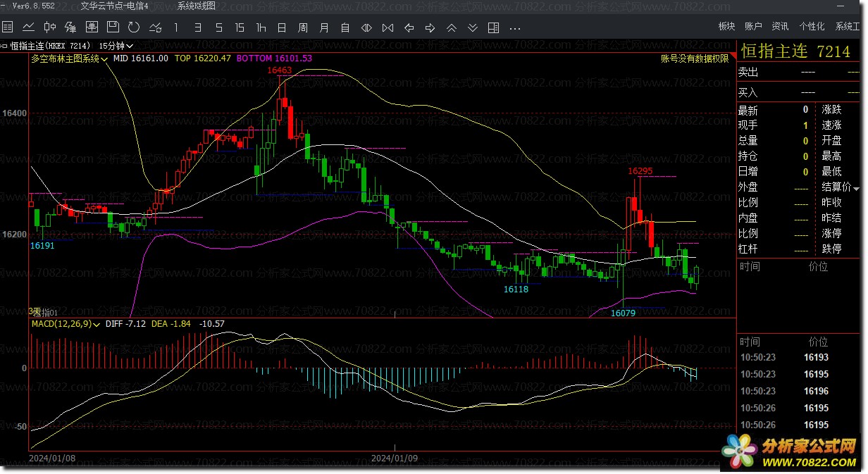Screen dimensions: 868x474
Task: Click the 总量 total volume label
Action: tap(748, 140)
